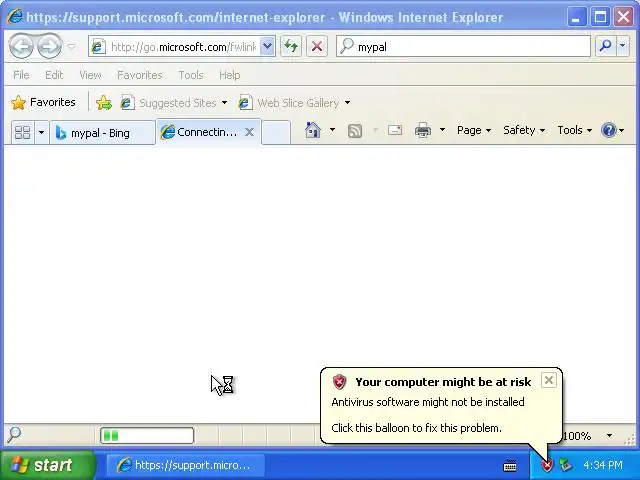This screenshot has height=480, width=640.
Task: Expand Web Slice Gallery dropdown arrow
Action: (347, 102)
